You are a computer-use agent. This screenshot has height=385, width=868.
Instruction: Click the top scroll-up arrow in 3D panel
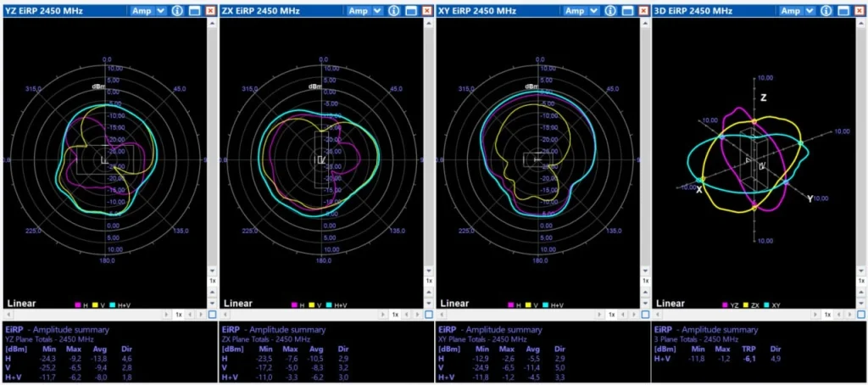point(861,23)
